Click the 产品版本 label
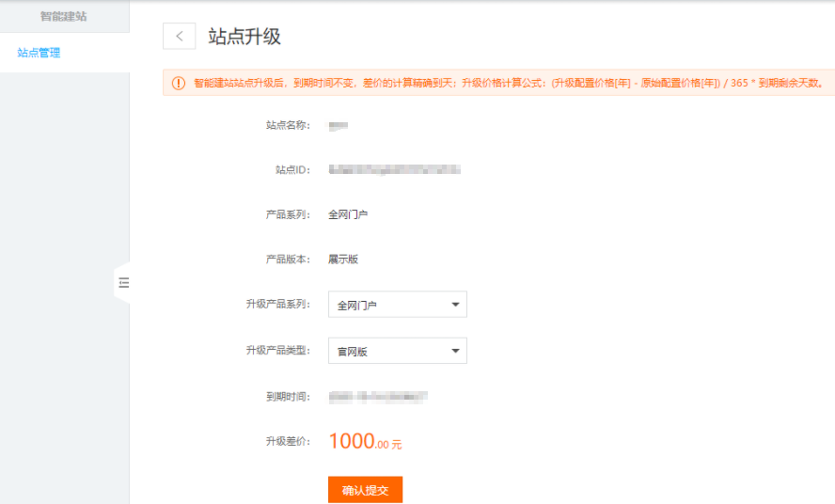Image resolution: width=835 pixels, height=504 pixels. pos(288,260)
